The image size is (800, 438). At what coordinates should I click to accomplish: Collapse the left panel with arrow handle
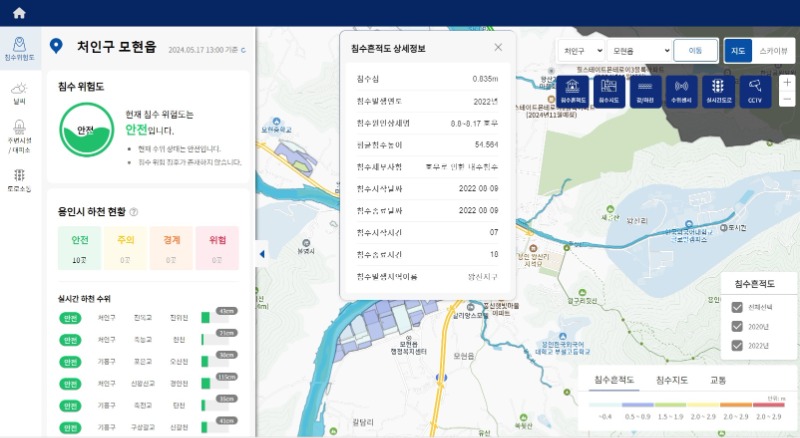pos(262,254)
